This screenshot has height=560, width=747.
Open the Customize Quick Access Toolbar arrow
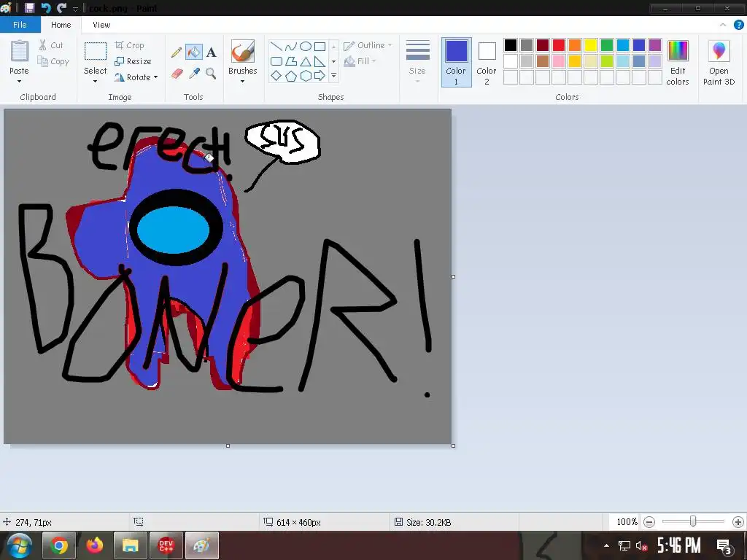click(75, 9)
